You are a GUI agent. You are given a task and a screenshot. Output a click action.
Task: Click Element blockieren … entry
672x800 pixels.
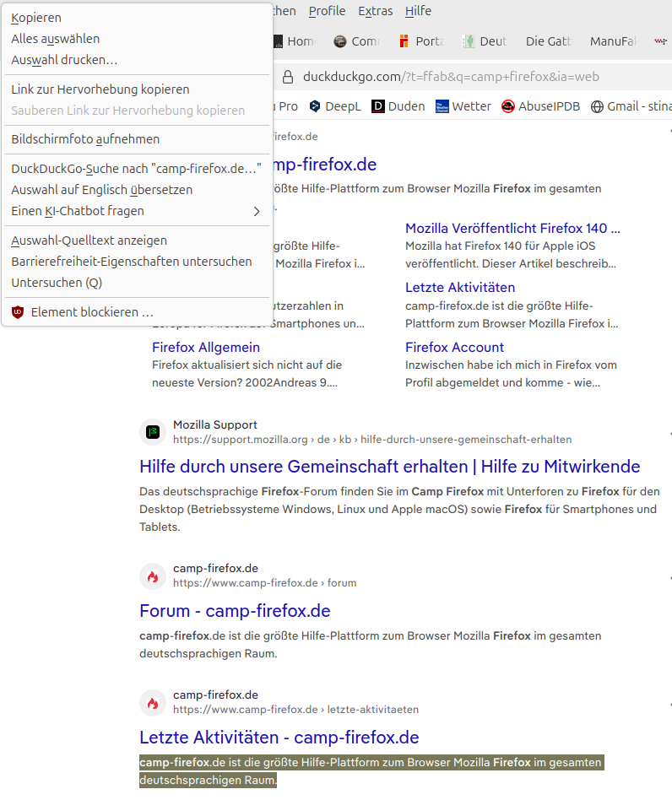[137, 311]
